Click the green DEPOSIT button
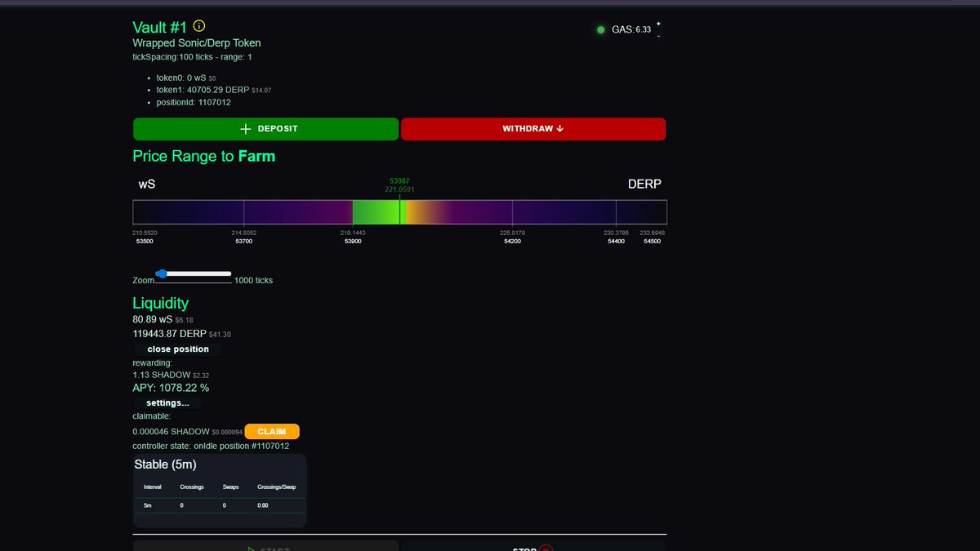Image resolution: width=980 pixels, height=551 pixels. 265,129
